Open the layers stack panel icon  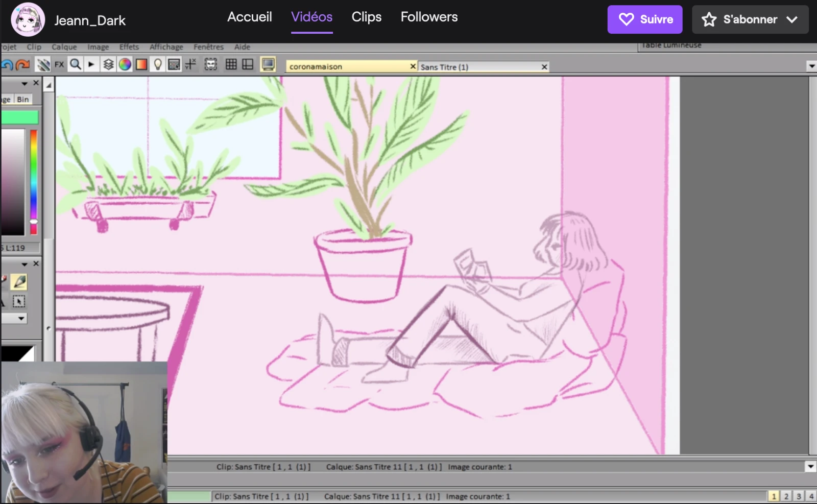click(108, 65)
